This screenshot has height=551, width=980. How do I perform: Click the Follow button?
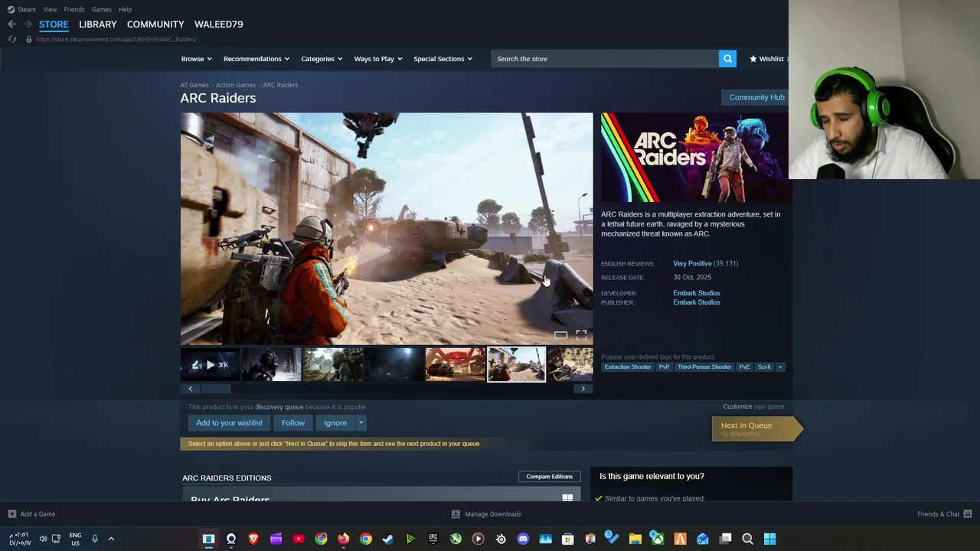pyautogui.click(x=292, y=423)
